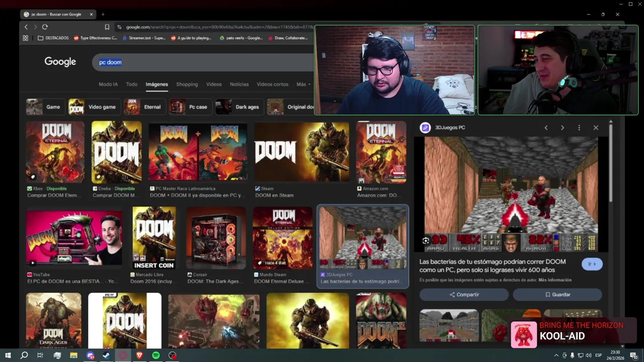Open Mundo Steam DOOM Eternal Deluxe image
This screenshot has height=362, width=644.
(x=282, y=238)
